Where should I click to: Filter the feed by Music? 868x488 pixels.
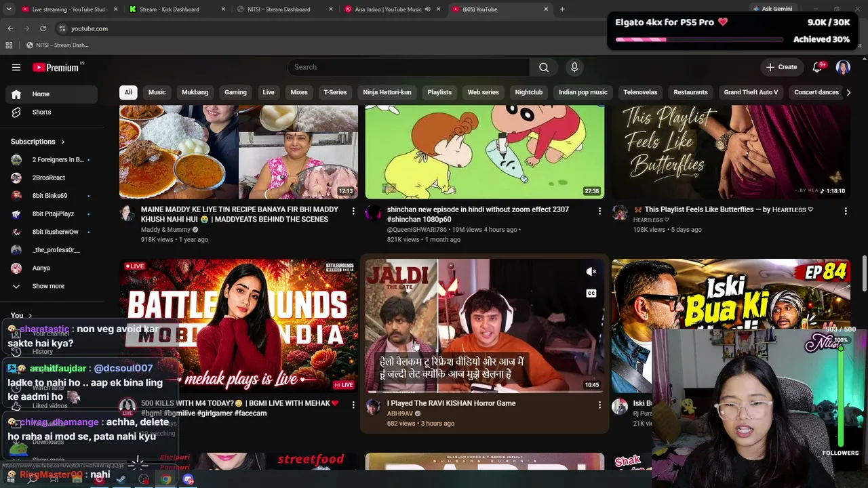pyautogui.click(x=157, y=92)
